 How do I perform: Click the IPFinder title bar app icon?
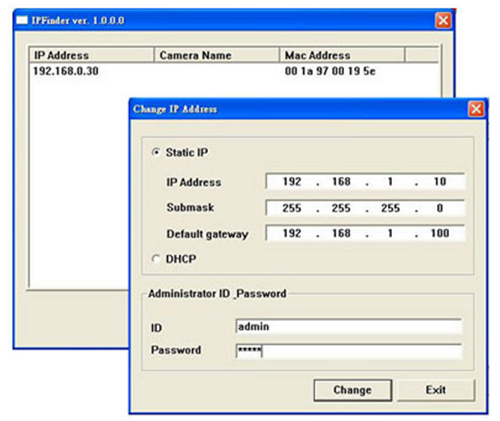click(x=22, y=20)
